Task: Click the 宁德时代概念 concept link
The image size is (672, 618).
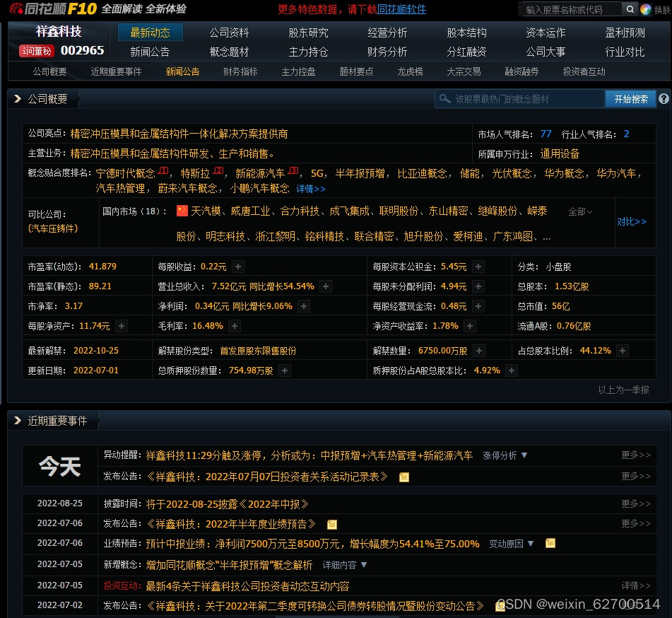Action: point(125,173)
